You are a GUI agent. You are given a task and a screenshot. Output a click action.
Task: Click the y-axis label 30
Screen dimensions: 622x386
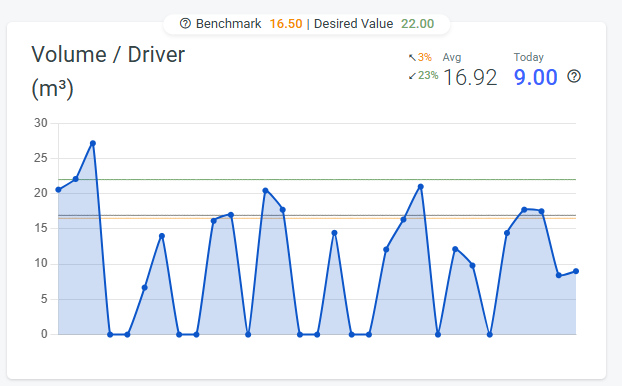pos(40,123)
